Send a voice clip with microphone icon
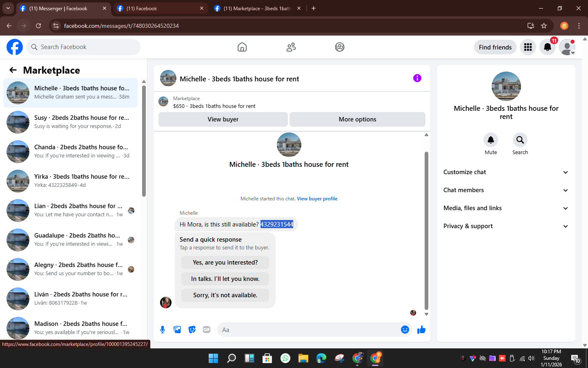The width and height of the screenshot is (588, 368). [163, 330]
